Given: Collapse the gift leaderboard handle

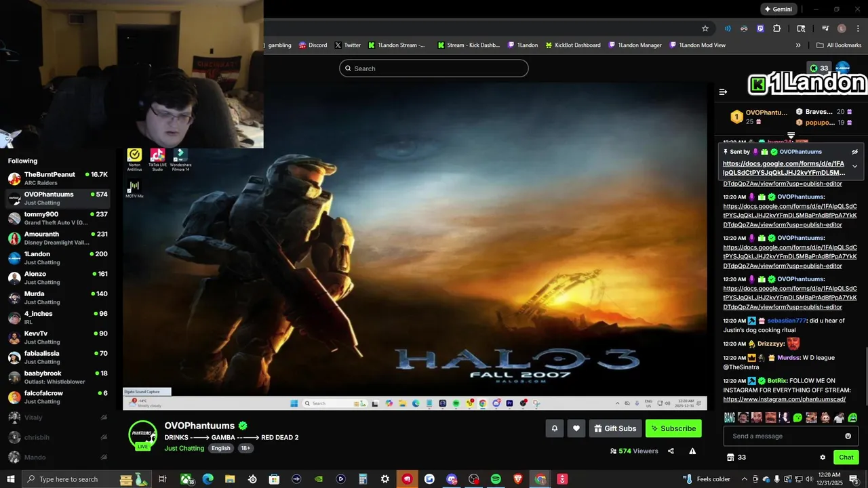Looking at the screenshot, I should point(791,136).
